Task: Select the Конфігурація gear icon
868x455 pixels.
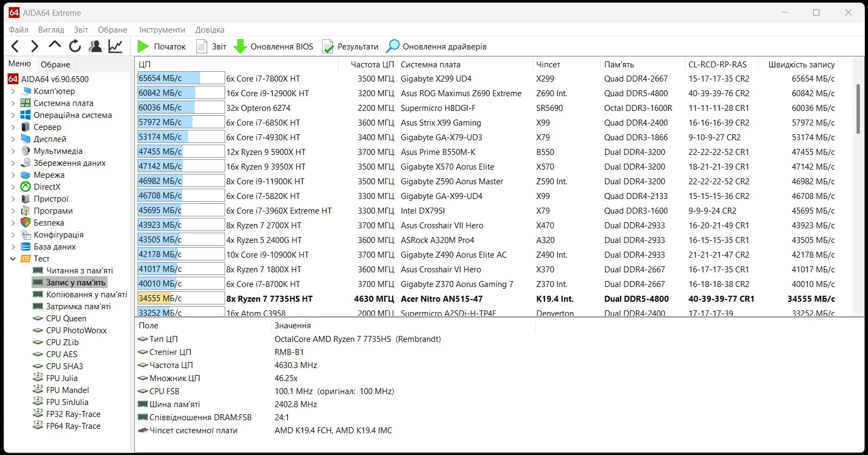Action: point(26,235)
